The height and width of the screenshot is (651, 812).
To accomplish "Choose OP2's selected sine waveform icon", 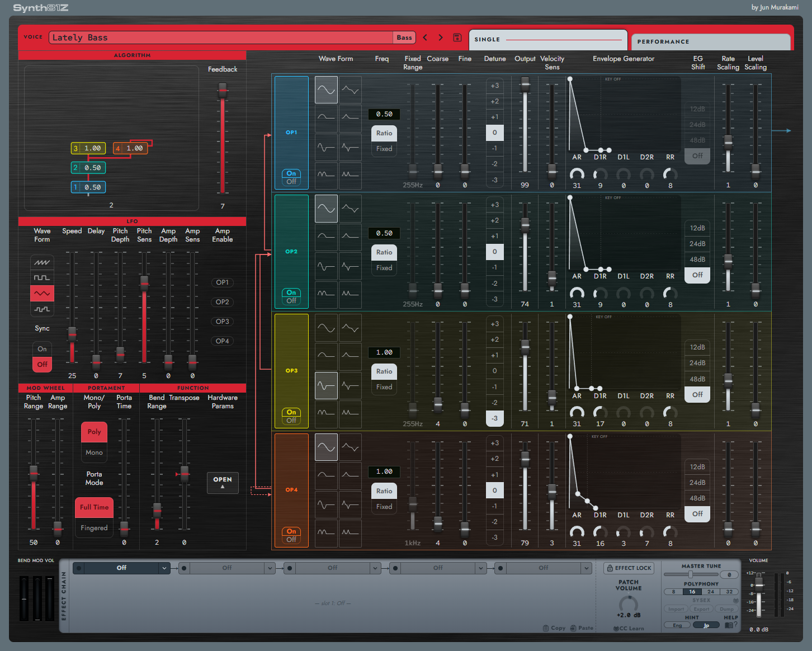I will (326, 209).
